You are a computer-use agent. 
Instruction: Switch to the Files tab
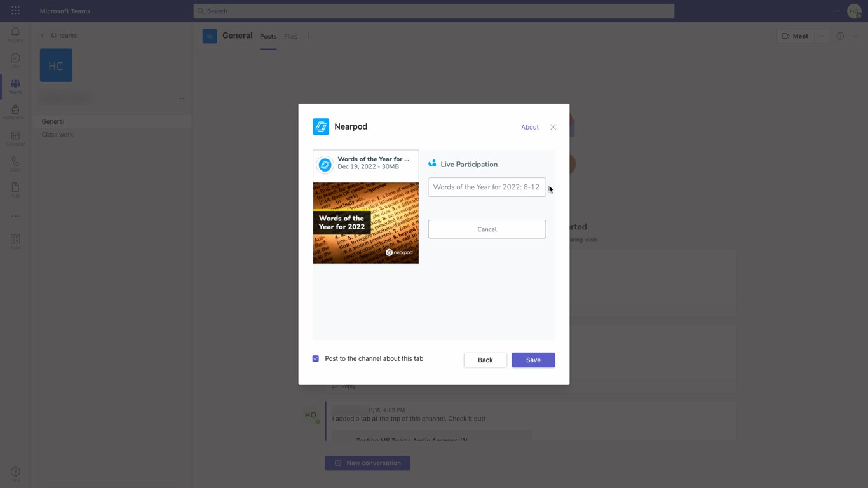click(290, 37)
